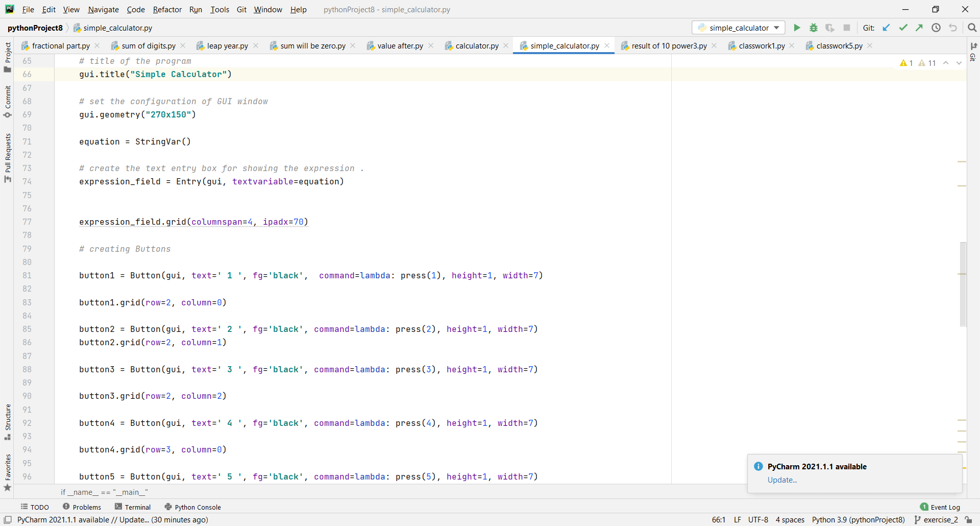This screenshot has height=526, width=980.
Task: Show Git history clock icon
Action: point(936,28)
